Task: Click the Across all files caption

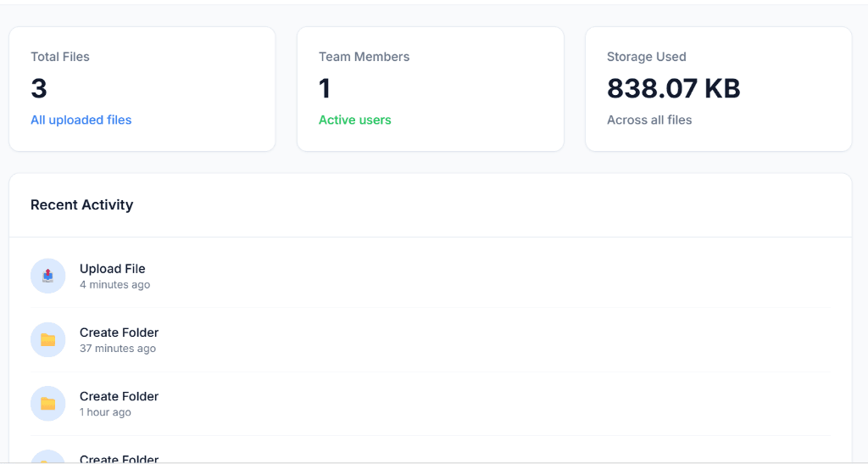Action: (x=649, y=120)
